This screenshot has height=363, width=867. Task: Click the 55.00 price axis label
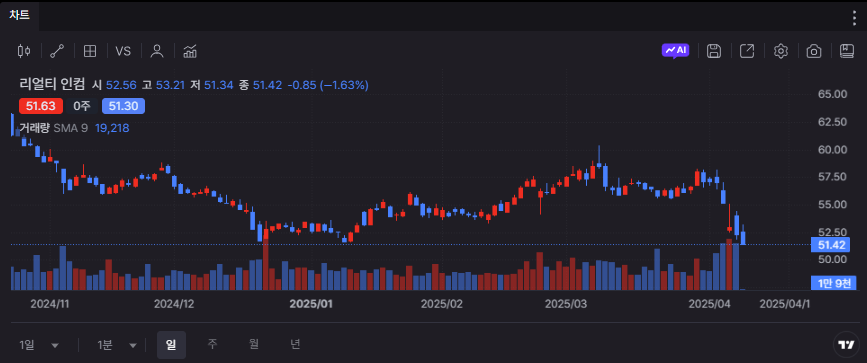[x=833, y=204]
